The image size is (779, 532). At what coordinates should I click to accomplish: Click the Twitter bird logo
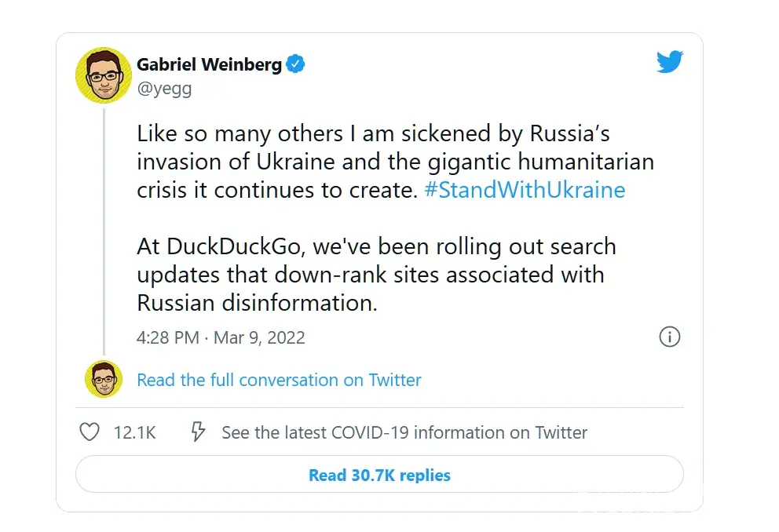tap(669, 62)
